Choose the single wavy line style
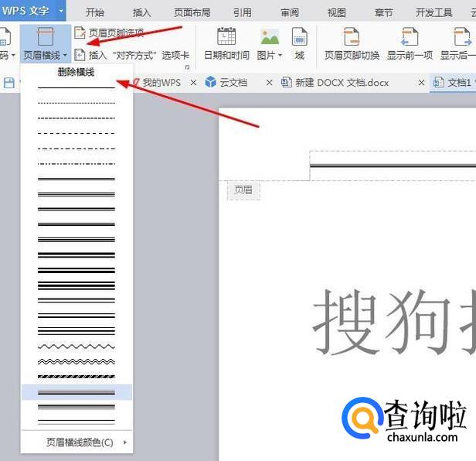Screen dimensions: 476x461 (76, 347)
